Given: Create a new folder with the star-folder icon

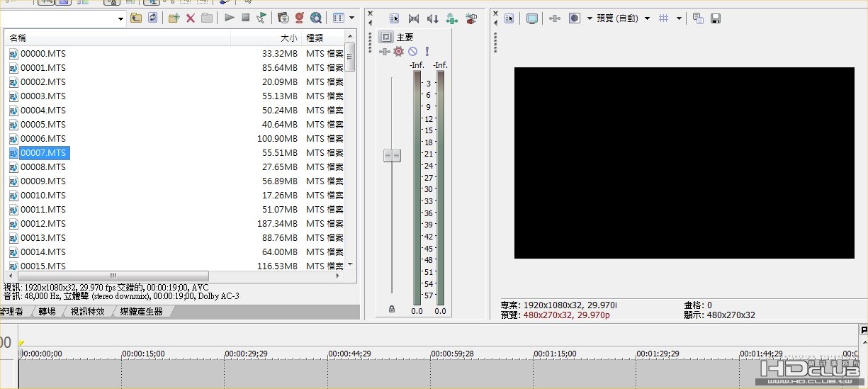Looking at the screenshot, I should (x=174, y=18).
